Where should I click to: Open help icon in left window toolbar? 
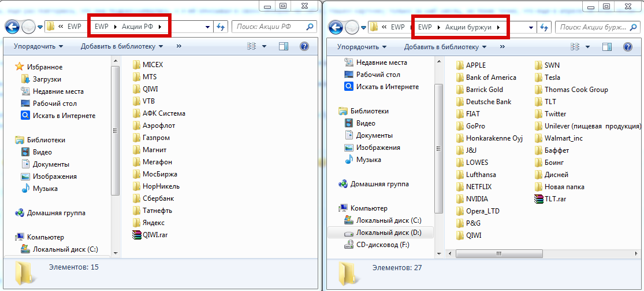[304, 46]
